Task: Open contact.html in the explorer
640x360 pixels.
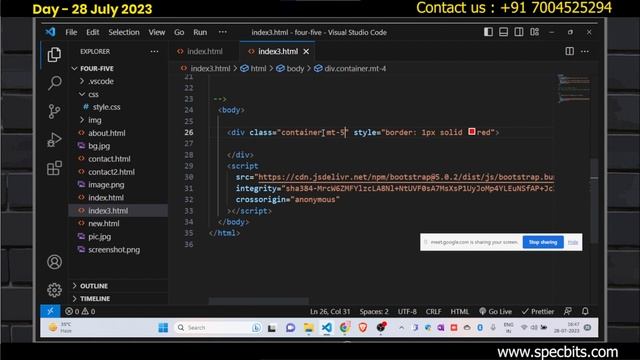Action: pyautogui.click(x=109, y=159)
